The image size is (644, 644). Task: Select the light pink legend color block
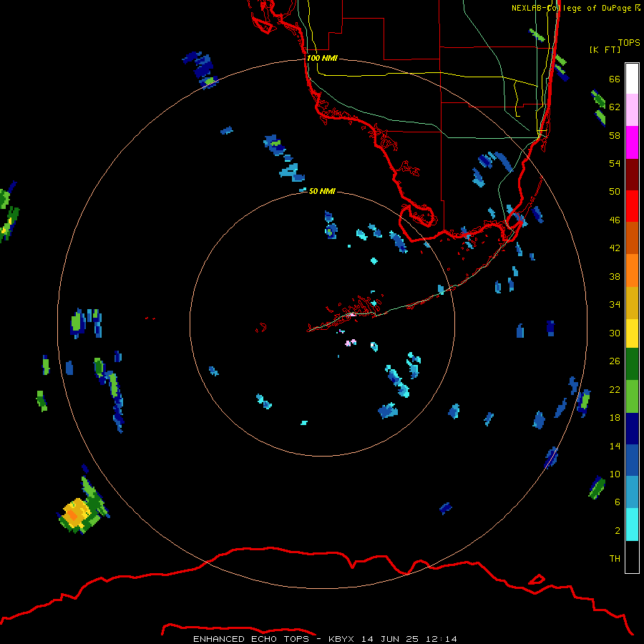pyautogui.click(x=632, y=110)
